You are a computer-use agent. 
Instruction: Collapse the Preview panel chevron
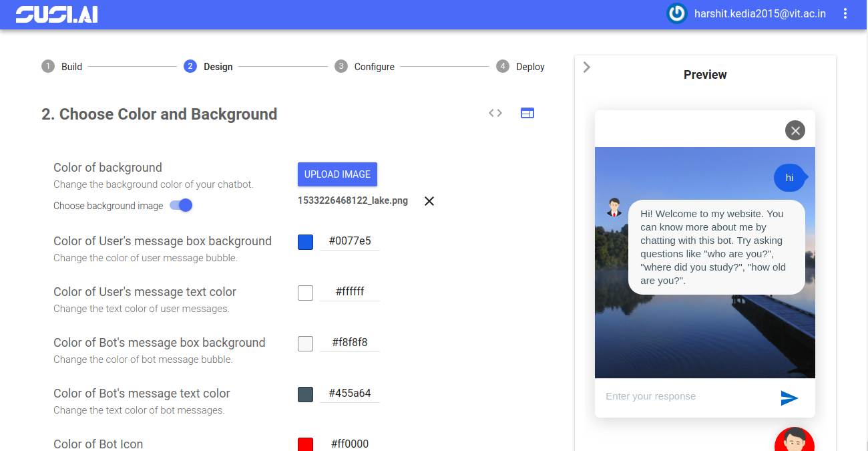586,67
